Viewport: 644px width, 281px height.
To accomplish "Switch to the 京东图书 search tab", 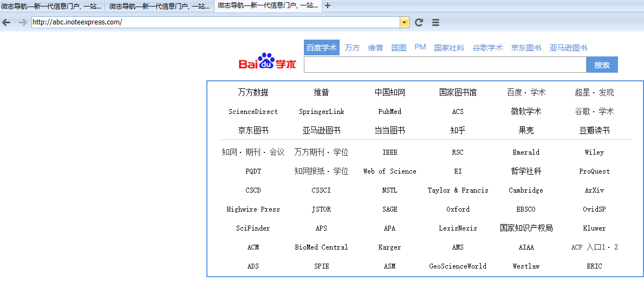I will [x=526, y=48].
